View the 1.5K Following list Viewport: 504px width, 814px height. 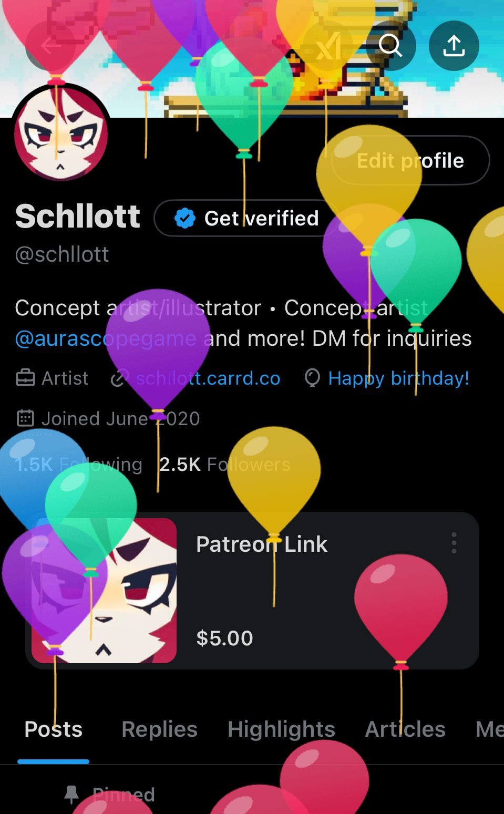79,464
